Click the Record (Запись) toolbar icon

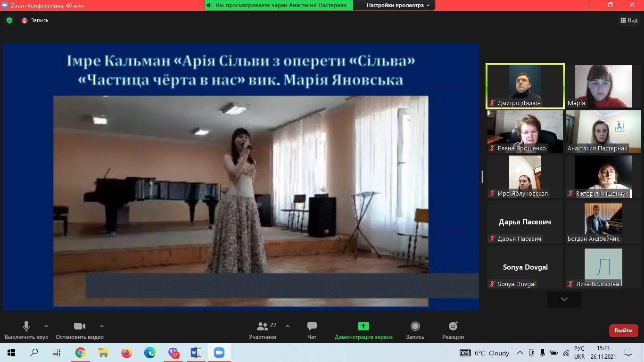coord(415,327)
